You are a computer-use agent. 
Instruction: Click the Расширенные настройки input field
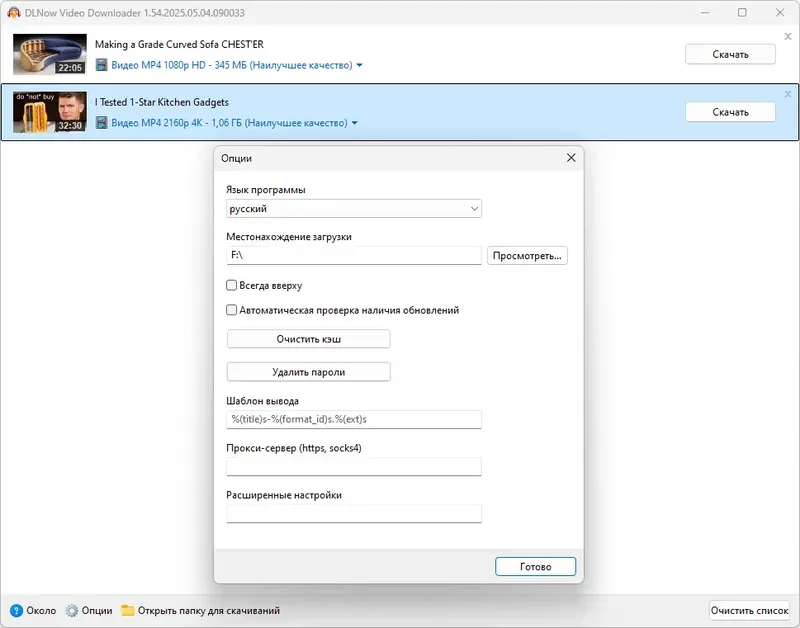(x=354, y=514)
